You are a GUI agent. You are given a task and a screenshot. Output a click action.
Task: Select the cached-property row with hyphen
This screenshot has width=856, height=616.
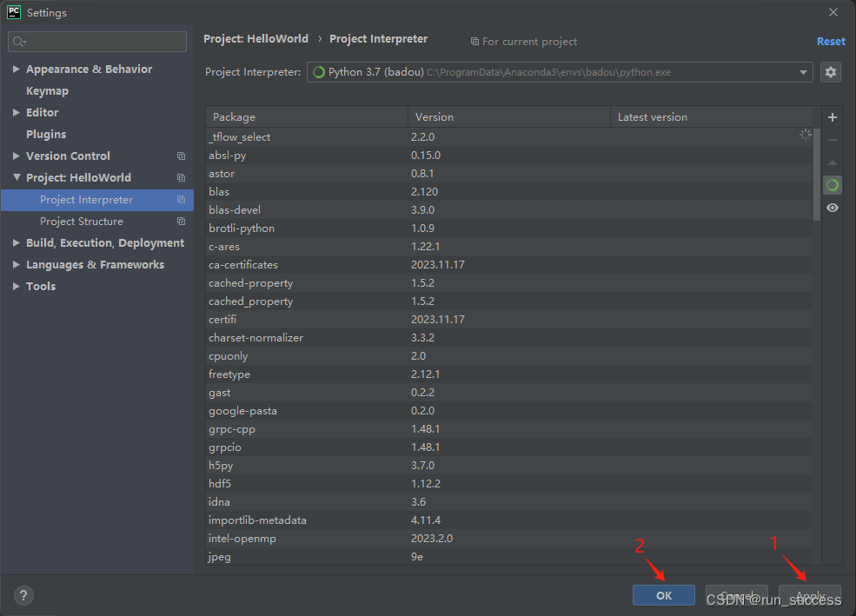click(508, 283)
